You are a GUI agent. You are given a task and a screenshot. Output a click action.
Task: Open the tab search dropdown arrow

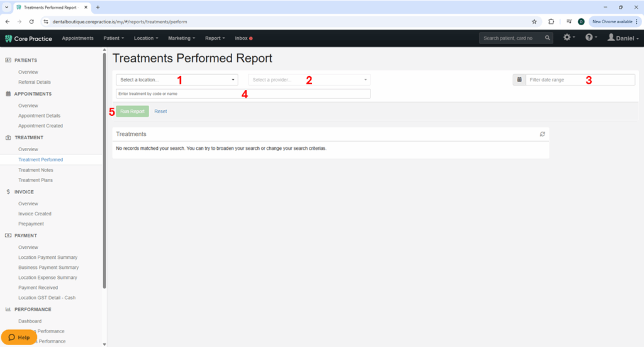[x=6, y=8]
